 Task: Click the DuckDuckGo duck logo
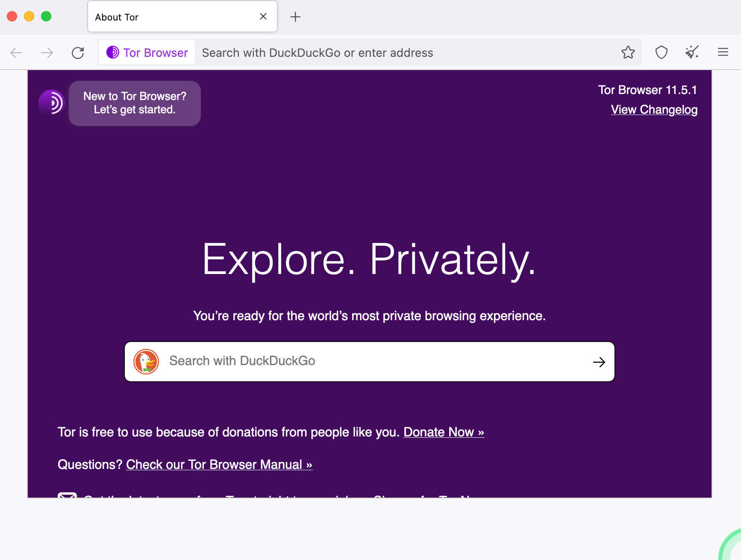tap(146, 362)
